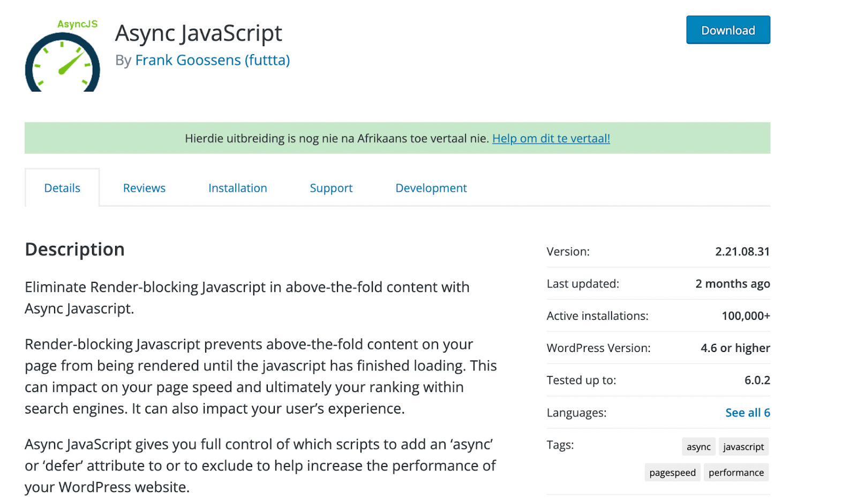Click the 'Languages:' label
The image size is (857, 504).
point(576,413)
